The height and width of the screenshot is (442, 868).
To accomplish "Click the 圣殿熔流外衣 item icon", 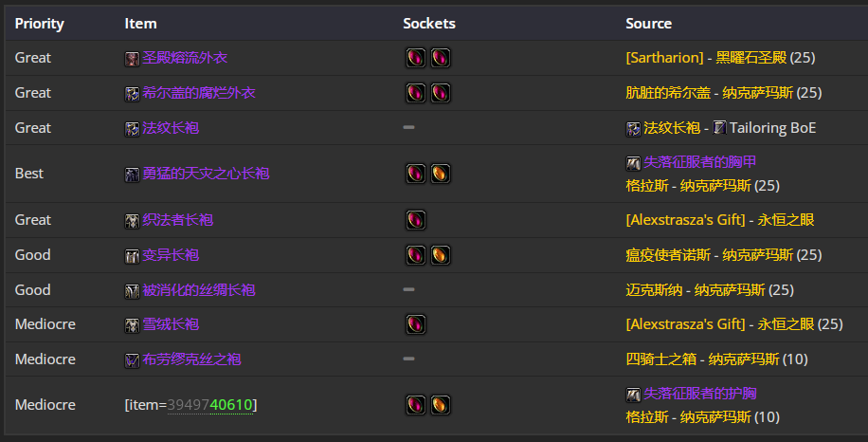I will click(x=132, y=59).
